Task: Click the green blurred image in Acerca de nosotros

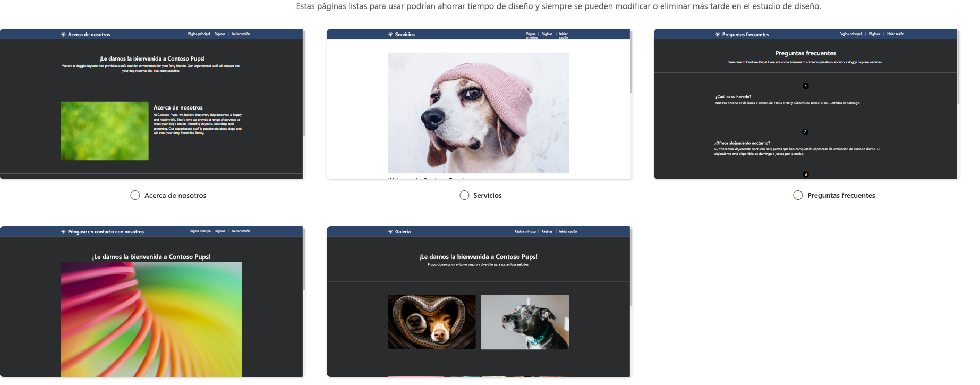Action: [105, 131]
